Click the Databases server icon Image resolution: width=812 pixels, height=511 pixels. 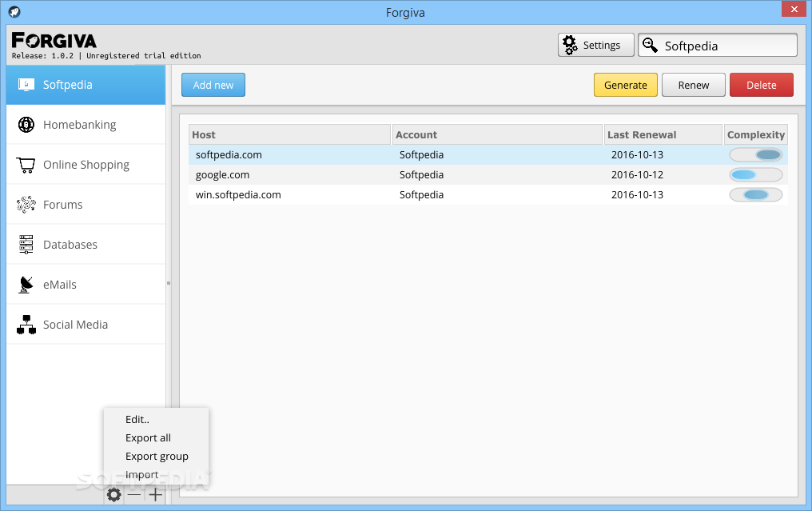[x=26, y=245]
